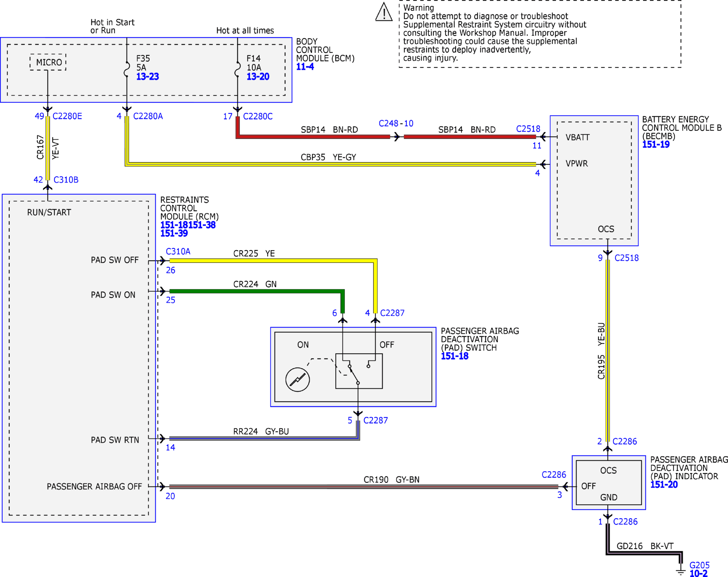Image resolution: width=728 pixels, height=577 pixels.
Task: Click pin number 26 under C310A
Action: (x=171, y=271)
